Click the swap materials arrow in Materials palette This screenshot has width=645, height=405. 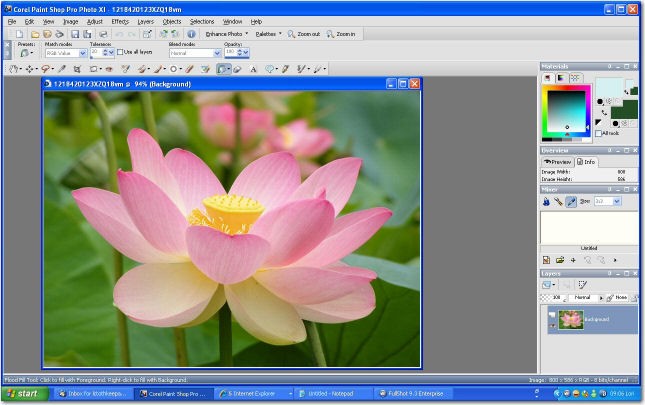click(604, 112)
